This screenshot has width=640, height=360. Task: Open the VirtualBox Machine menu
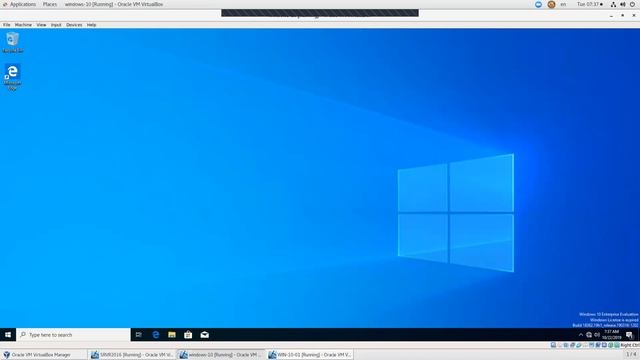[23, 25]
